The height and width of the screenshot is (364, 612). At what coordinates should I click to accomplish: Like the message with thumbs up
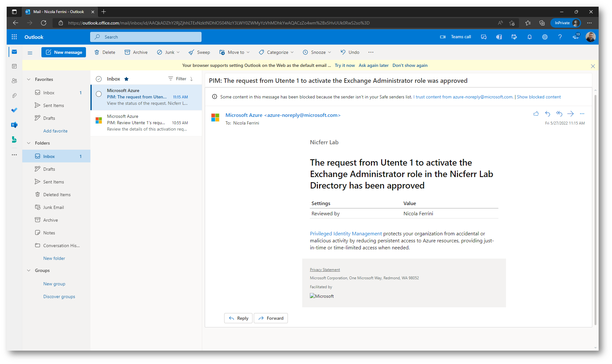click(x=536, y=114)
